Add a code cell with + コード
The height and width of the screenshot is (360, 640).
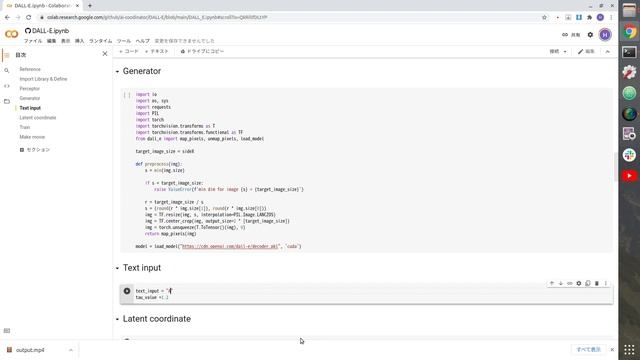click(x=129, y=51)
